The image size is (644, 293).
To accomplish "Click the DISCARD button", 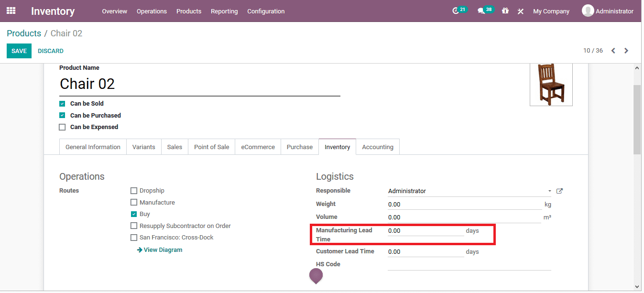I will click(x=51, y=51).
